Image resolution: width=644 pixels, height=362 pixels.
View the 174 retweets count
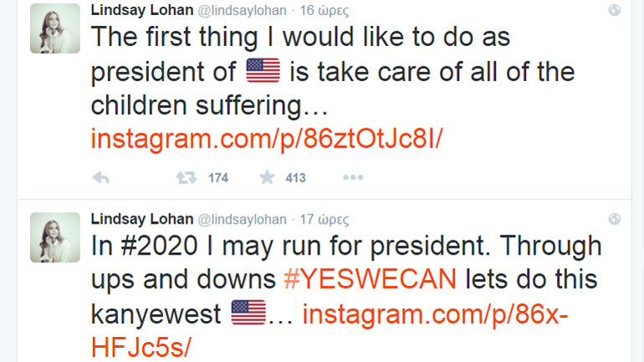click(217, 177)
